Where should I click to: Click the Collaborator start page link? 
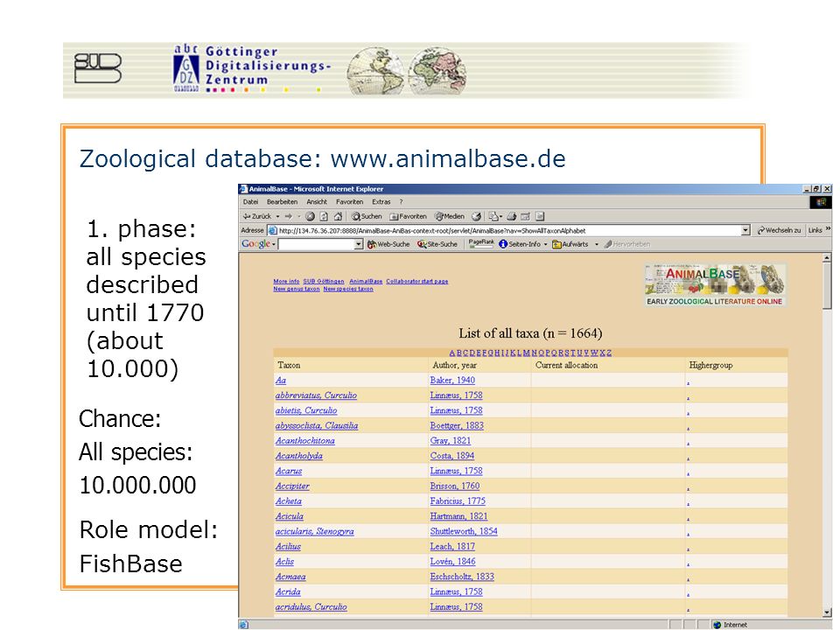click(417, 281)
